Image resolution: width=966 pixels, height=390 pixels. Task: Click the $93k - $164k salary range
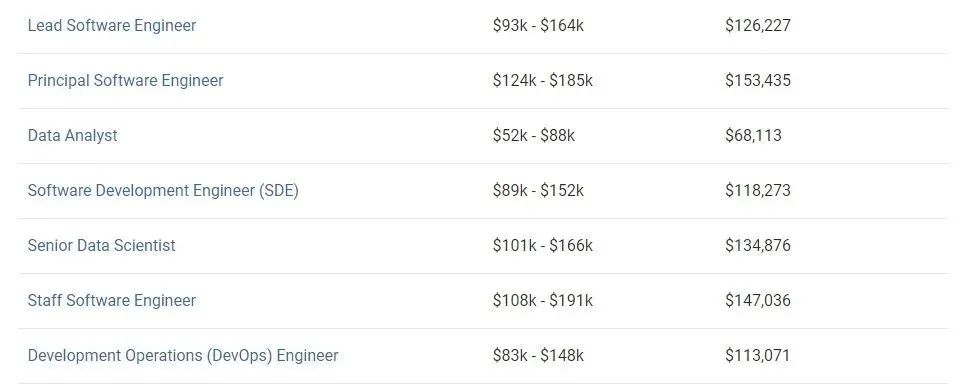[x=538, y=26]
